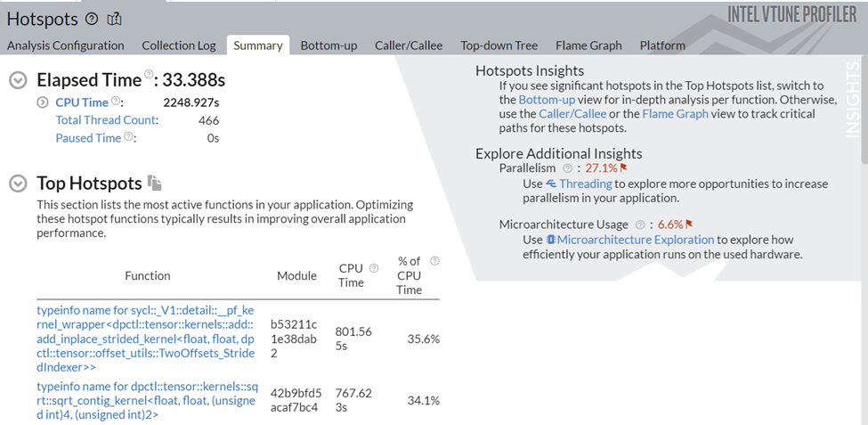Click the help icon beside Paused Time
Image resolution: width=868 pixels, height=425 pixels.
(x=129, y=137)
